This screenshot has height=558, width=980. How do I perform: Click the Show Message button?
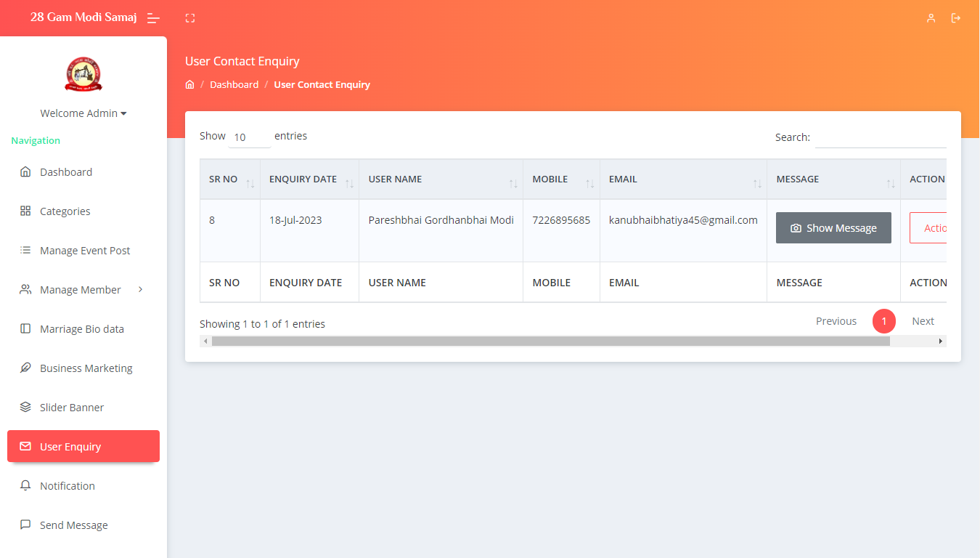click(x=833, y=228)
